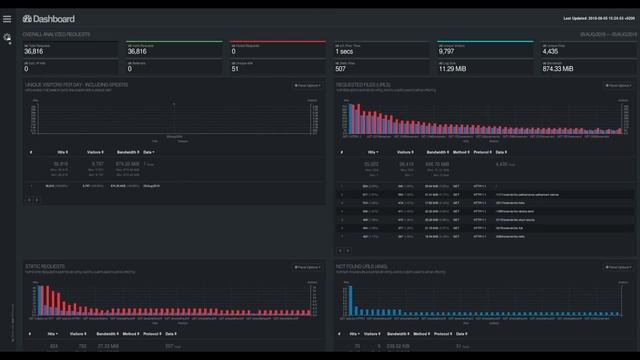640x360 pixels.
Task: Click the Static Requests panel title
Action: pyautogui.click(x=45, y=267)
